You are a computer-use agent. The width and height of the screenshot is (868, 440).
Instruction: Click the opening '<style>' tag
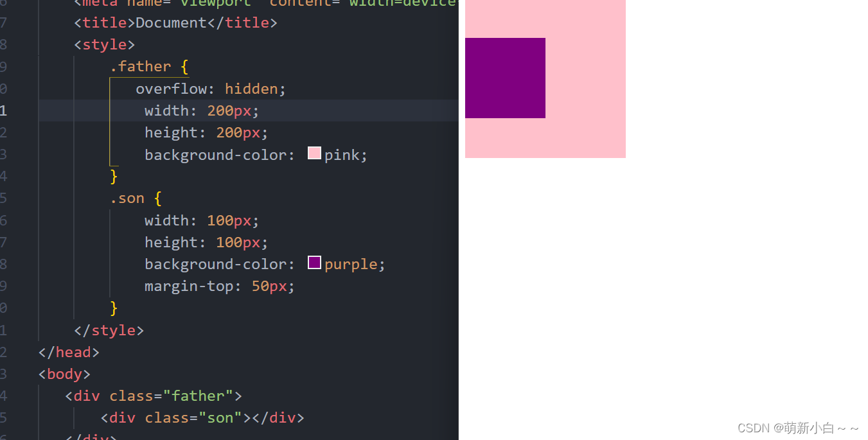click(105, 44)
